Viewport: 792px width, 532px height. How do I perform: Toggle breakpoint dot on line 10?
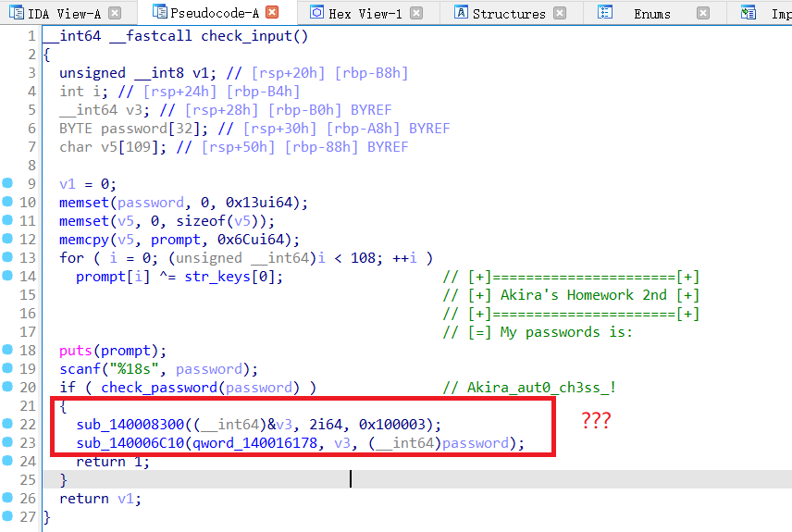tap(7, 202)
